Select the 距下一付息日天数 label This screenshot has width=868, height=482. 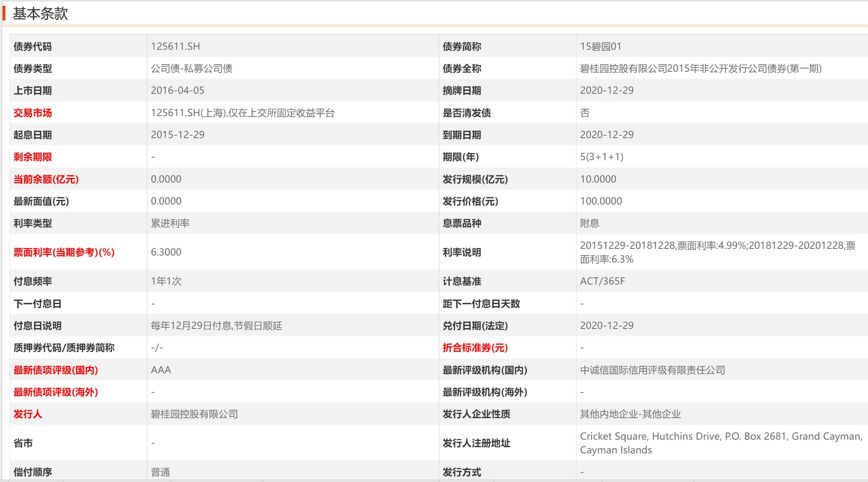pos(481,304)
